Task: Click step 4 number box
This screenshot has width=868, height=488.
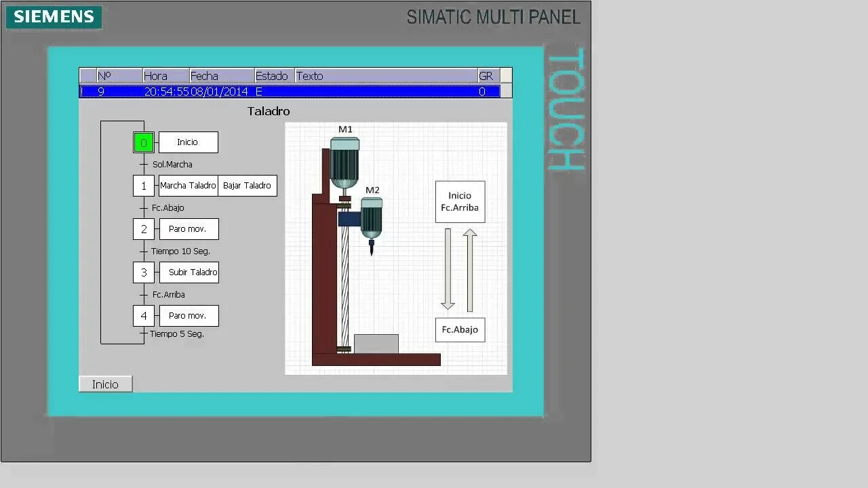Action: 144,316
